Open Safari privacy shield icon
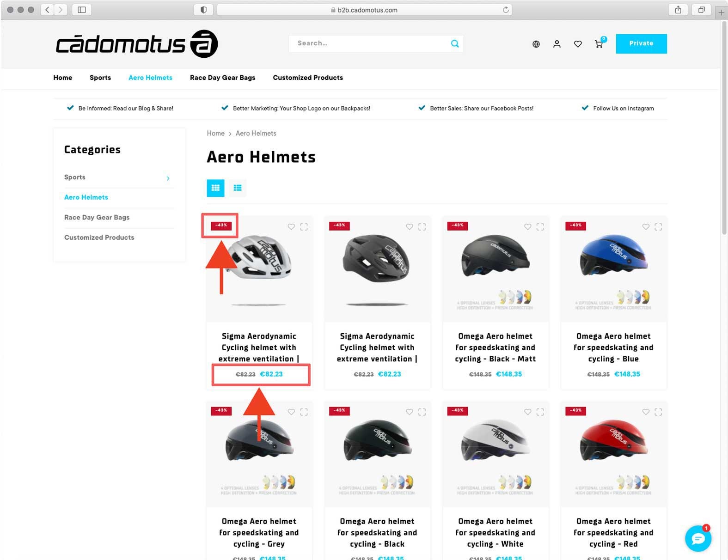 click(203, 10)
